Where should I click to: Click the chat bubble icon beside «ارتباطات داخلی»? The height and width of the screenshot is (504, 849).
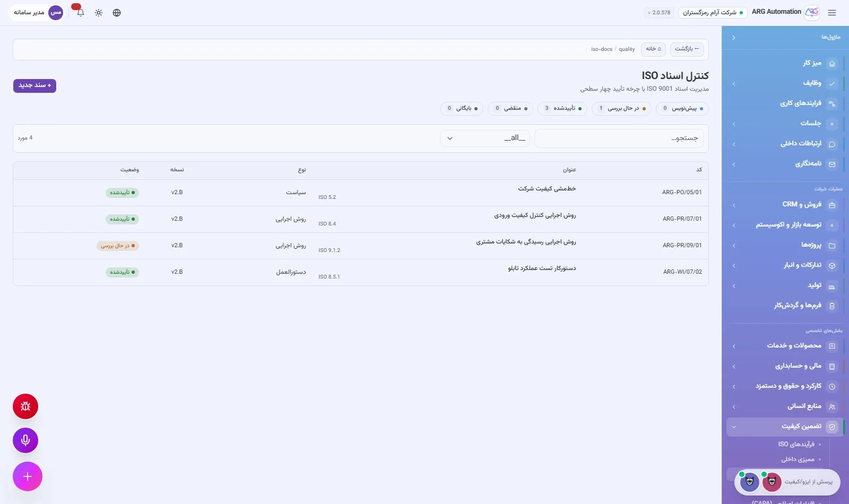(x=832, y=144)
